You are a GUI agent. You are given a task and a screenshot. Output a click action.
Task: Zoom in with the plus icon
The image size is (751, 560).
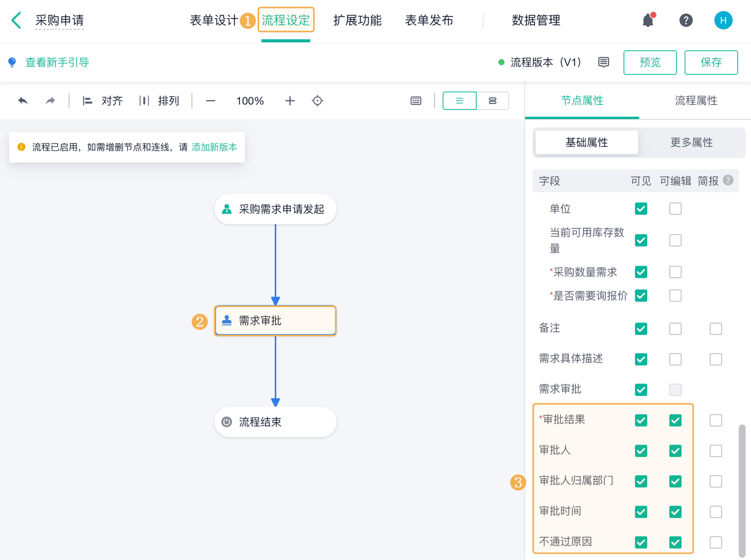(290, 101)
